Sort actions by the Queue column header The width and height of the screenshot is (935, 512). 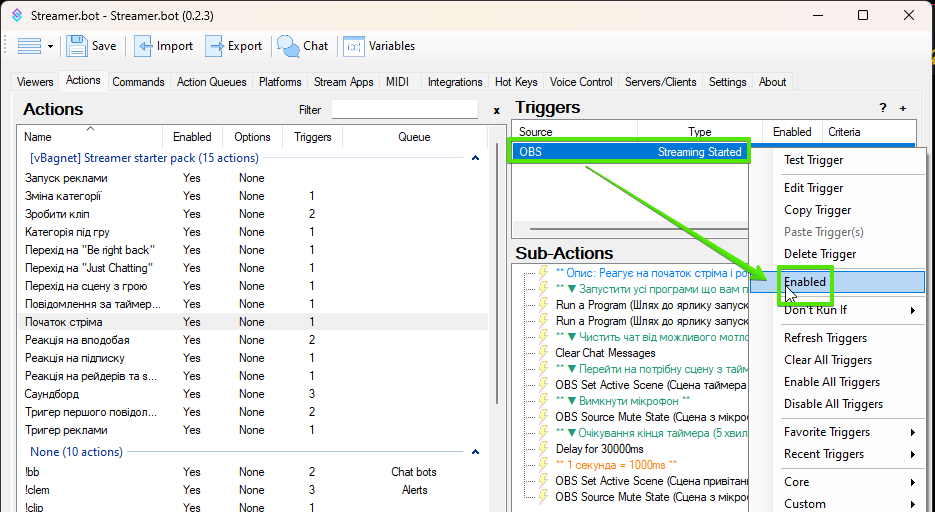(414, 136)
